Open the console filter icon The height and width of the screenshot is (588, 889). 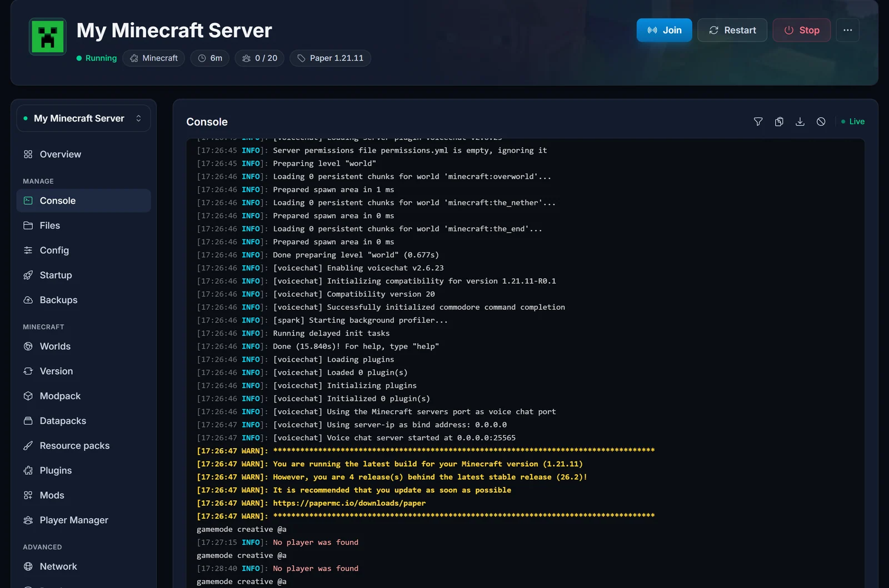pos(758,122)
